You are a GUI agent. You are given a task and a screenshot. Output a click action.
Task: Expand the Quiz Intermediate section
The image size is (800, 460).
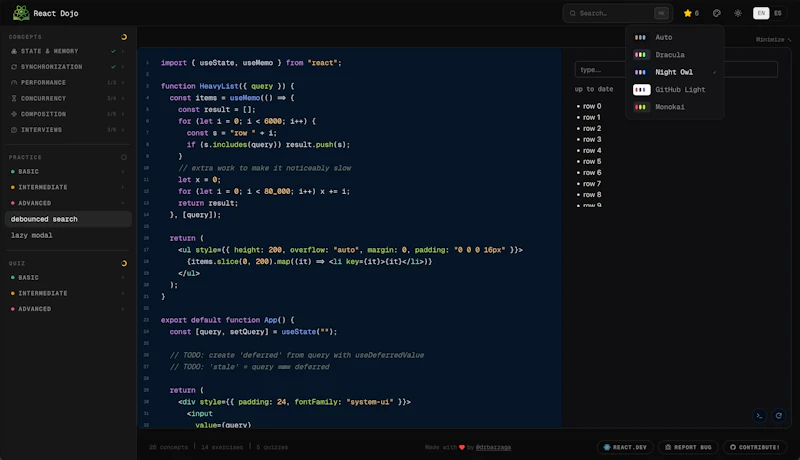[67, 294]
